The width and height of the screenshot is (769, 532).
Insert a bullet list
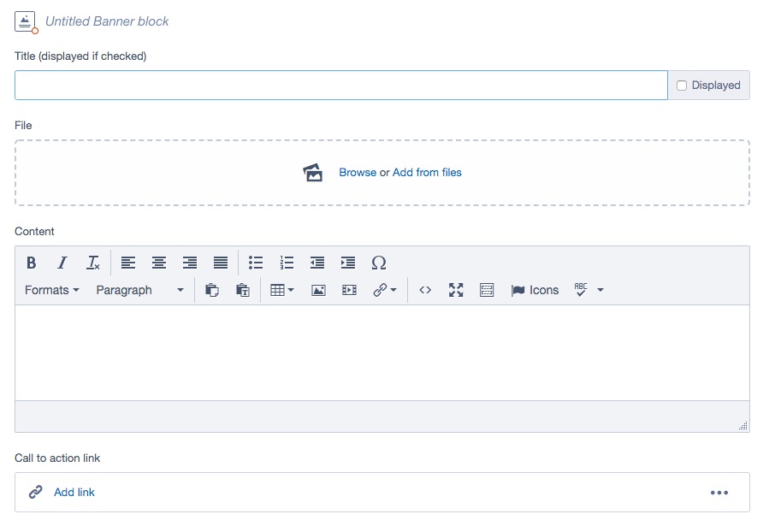[256, 263]
